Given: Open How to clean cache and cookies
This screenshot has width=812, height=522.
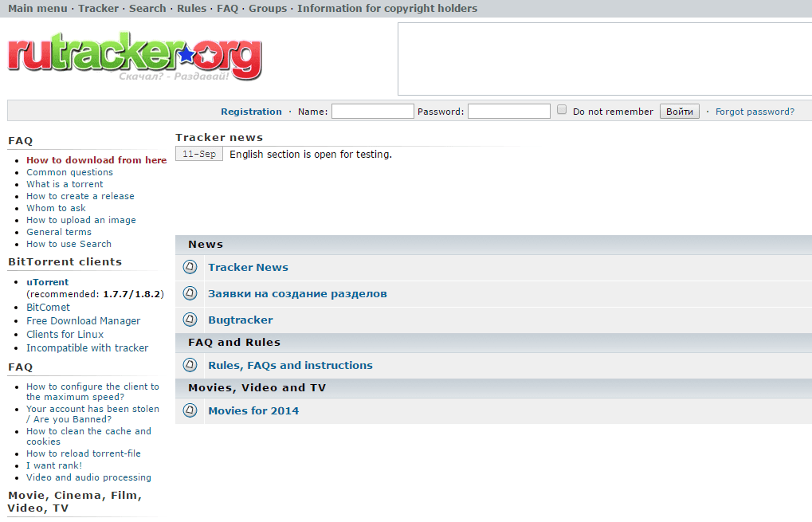Looking at the screenshot, I should 88,436.
